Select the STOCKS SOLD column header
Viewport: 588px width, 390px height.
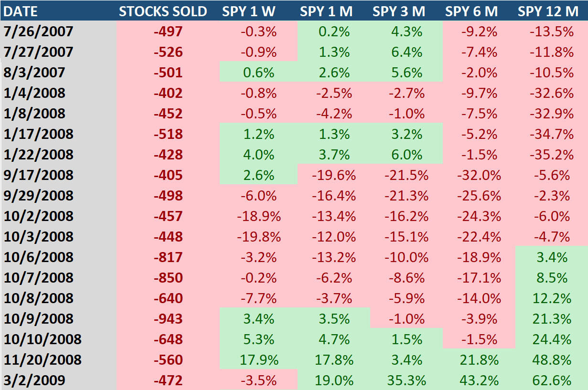163,11
